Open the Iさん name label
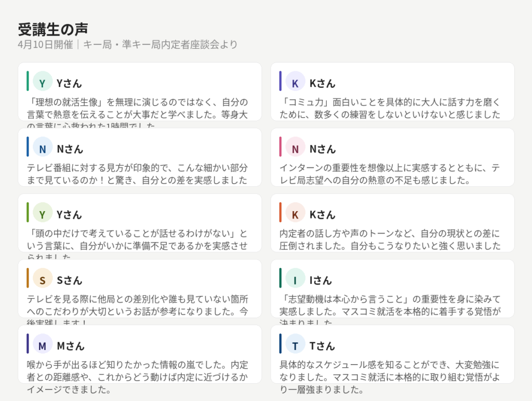 [x=320, y=280]
